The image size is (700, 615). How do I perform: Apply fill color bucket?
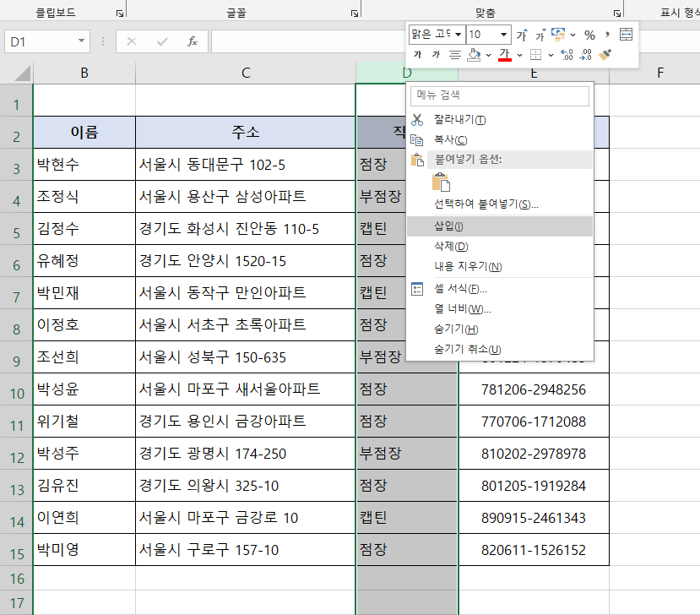[474, 55]
